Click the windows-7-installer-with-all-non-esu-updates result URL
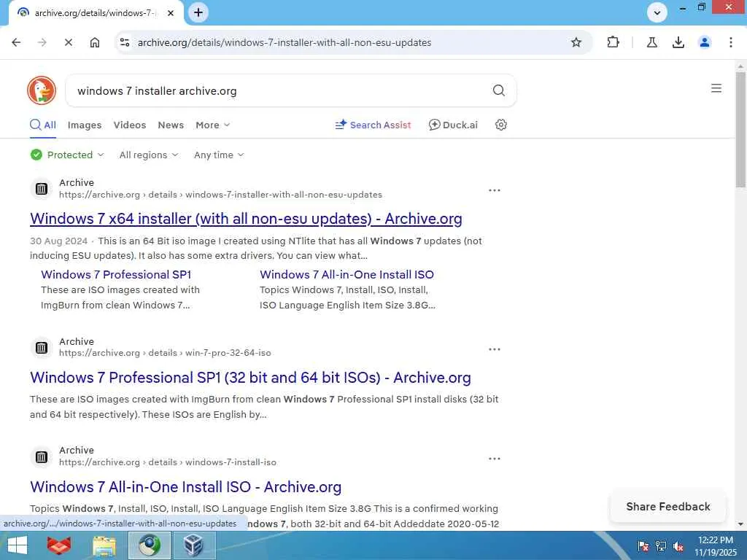The image size is (747, 560). 220,195
